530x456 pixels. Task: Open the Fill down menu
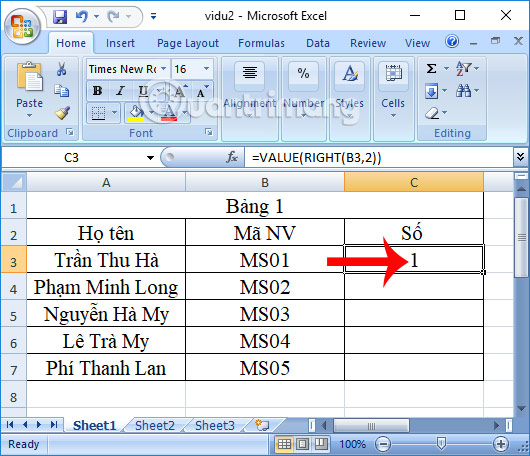point(435,91)
